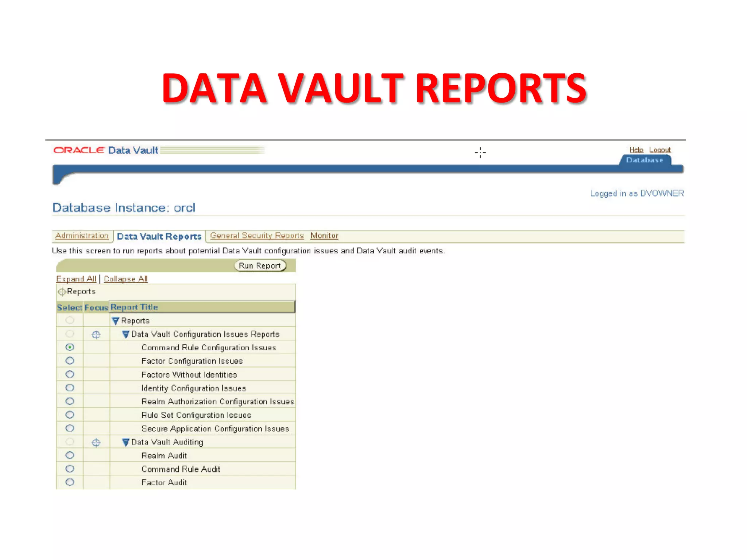The height and width of the screenshot is (560, 747).
Task: Click the Focus column header
Action: click(x=96, y=307)
